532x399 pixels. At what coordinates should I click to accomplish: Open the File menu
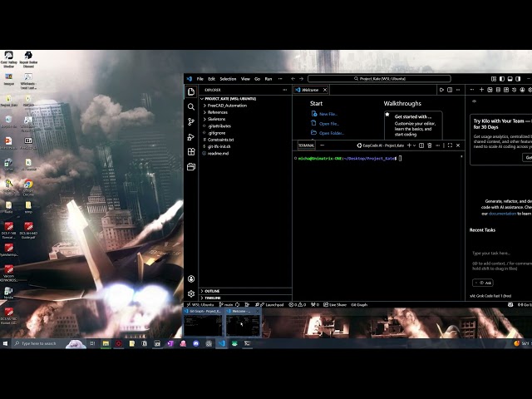[x=200, y=79]
